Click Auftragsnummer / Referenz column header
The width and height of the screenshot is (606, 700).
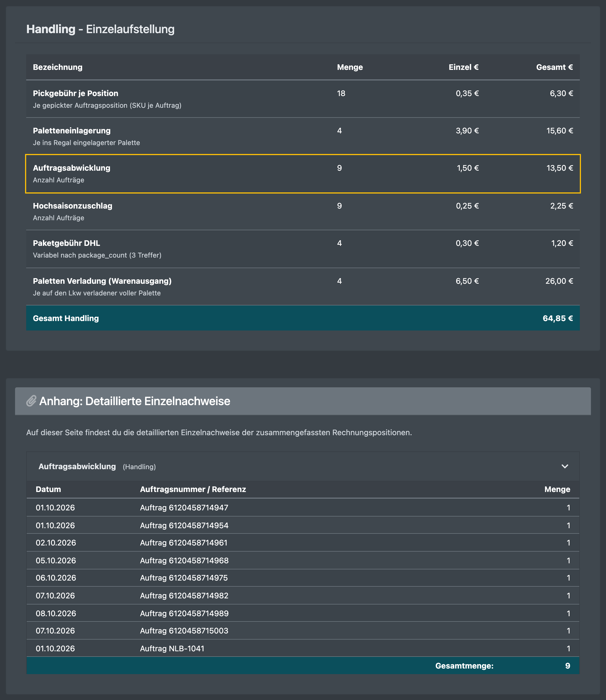click(x=193, y=489)
